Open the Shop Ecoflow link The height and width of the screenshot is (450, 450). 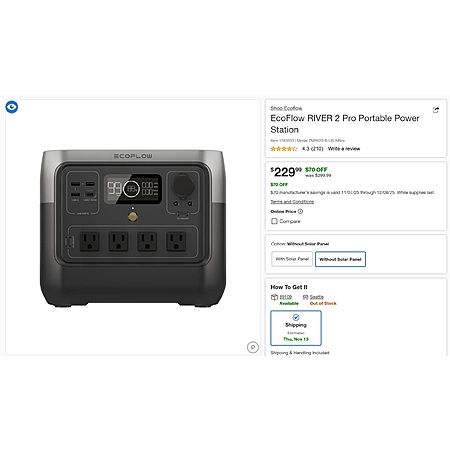(x=286, y=108)
